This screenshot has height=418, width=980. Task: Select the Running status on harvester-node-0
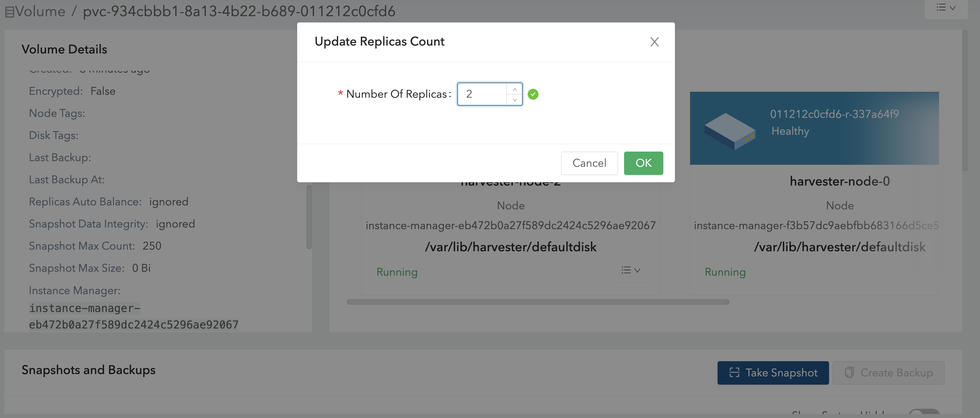(725, 272)
